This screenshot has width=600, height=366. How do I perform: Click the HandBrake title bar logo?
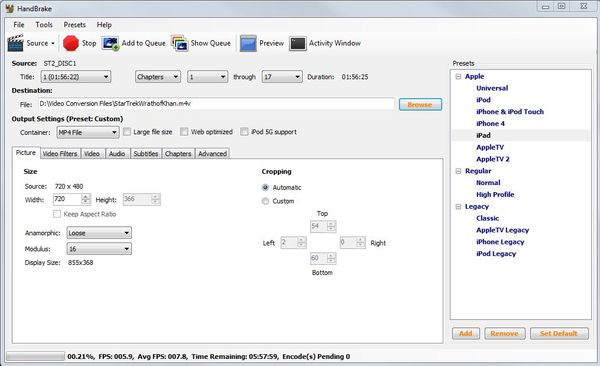[x=10, y=8]
